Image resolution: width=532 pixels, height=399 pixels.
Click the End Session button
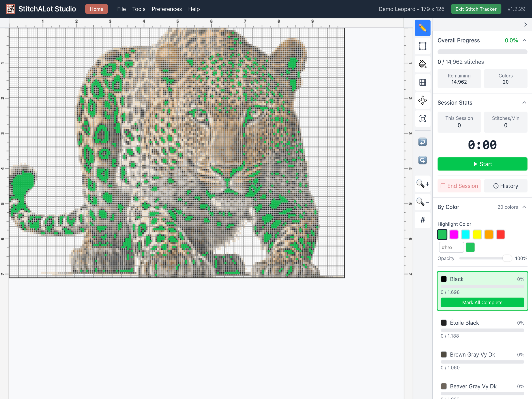[x=459, y=186]
